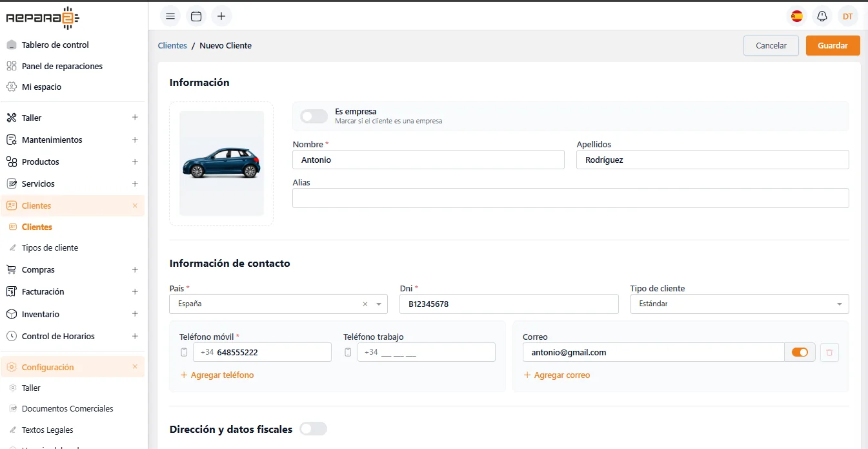Screen dimensions: 868x449
Task: Open the calendar icon in the top bar
Action: 196,16
